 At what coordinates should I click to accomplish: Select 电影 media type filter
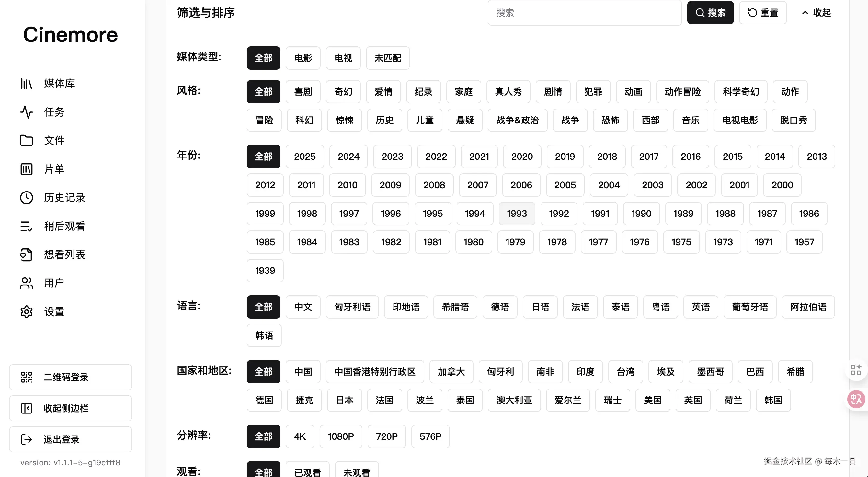[x=303, y=58]
